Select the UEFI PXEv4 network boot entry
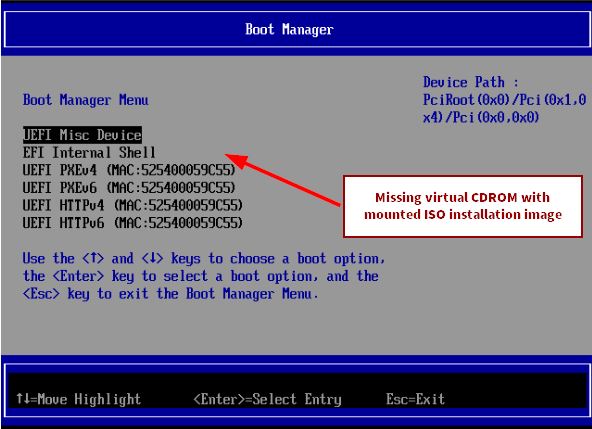 tap(129, 170)
